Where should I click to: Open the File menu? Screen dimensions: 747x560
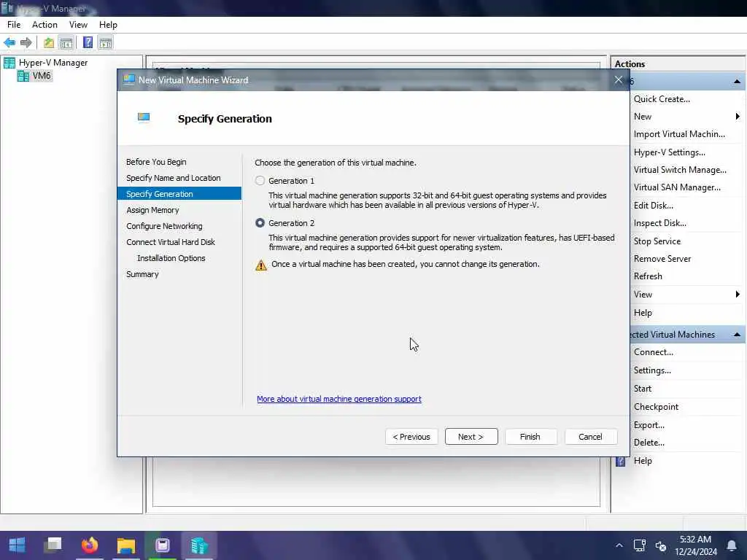point(14,25)
